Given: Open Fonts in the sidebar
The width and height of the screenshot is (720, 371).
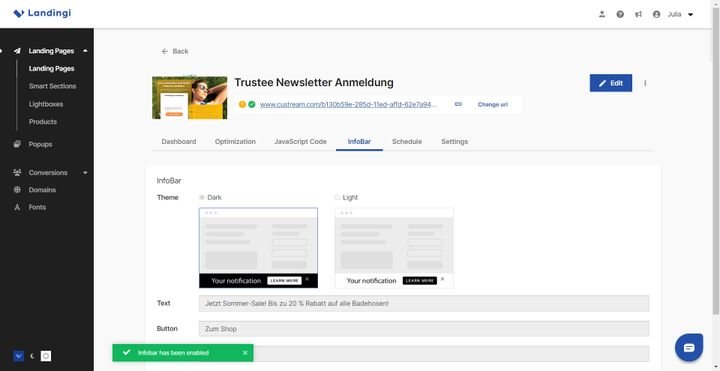Looking at the screenshot, I should point(37,207).
